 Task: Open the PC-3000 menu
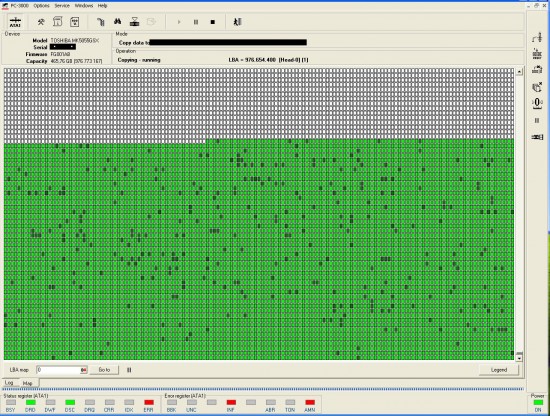click(x=19, y=6)
